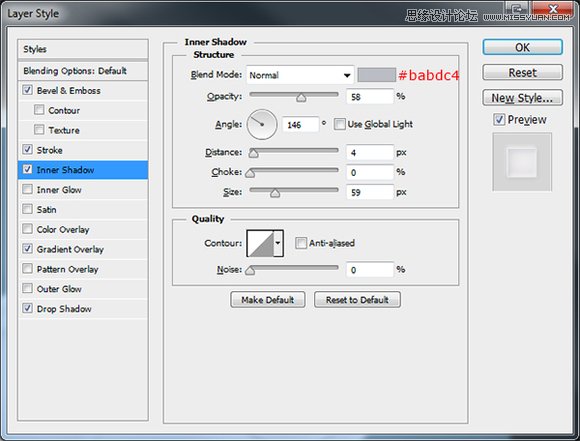The image size is (580, 441).
Task: Click the Reset to Default button
Action: [357, 300]
